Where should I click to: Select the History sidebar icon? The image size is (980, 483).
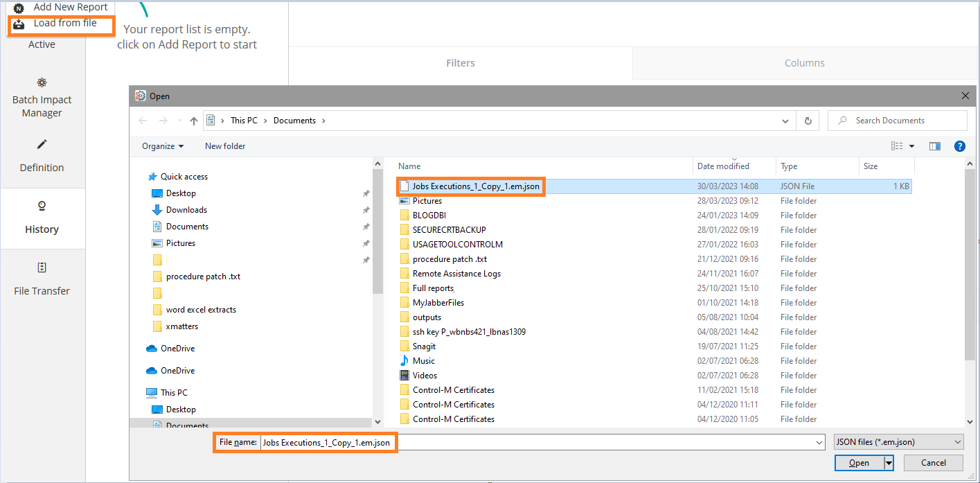coord(42,206)
